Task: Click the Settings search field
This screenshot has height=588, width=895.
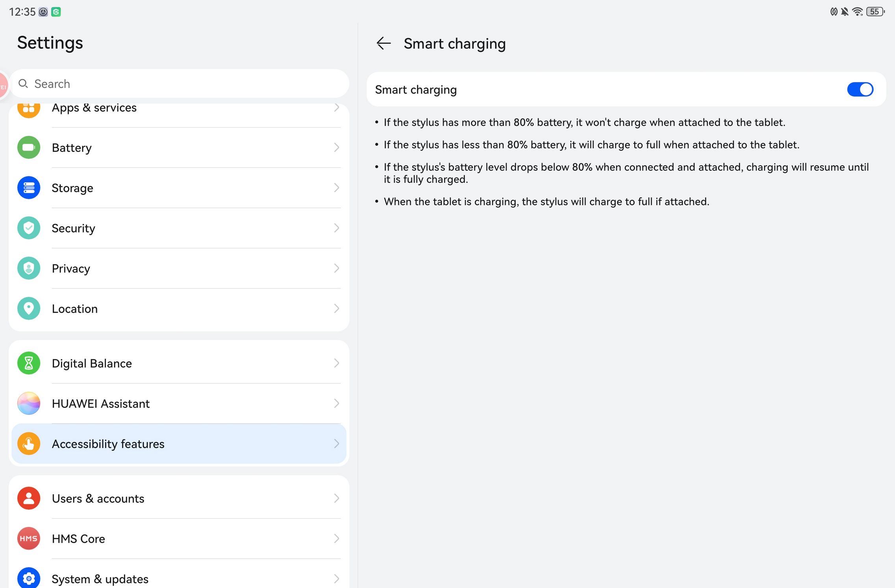Action: coord(179,84)
